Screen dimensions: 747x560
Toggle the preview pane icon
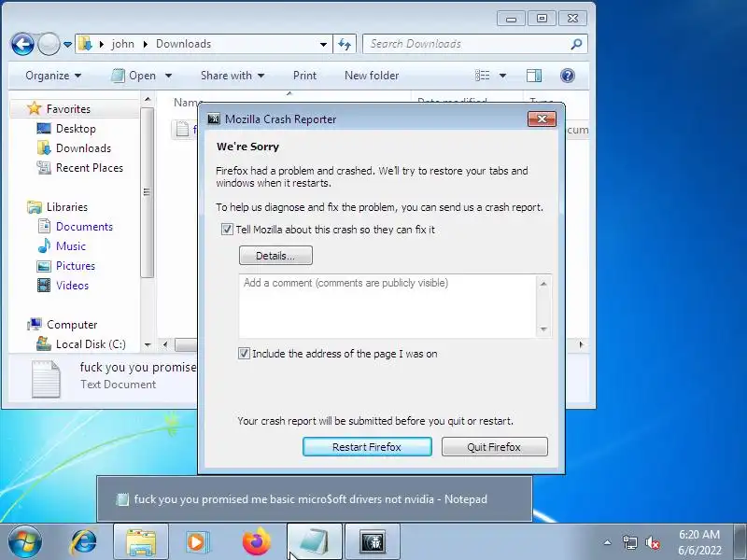534,76
